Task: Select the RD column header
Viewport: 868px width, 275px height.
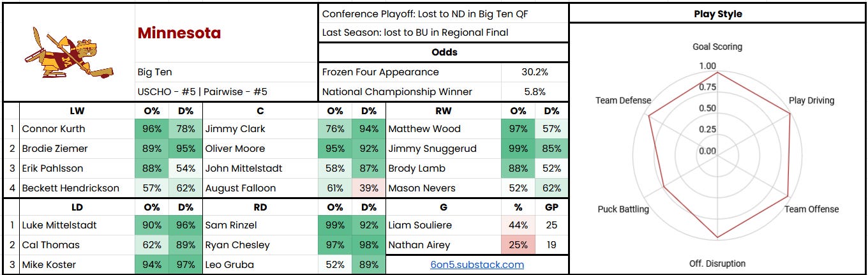Action: pyautogui.click(x=260, y=207)
